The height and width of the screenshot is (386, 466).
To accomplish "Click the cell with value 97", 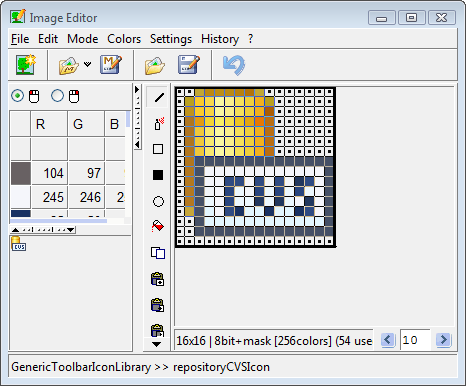I will point(86,173).
